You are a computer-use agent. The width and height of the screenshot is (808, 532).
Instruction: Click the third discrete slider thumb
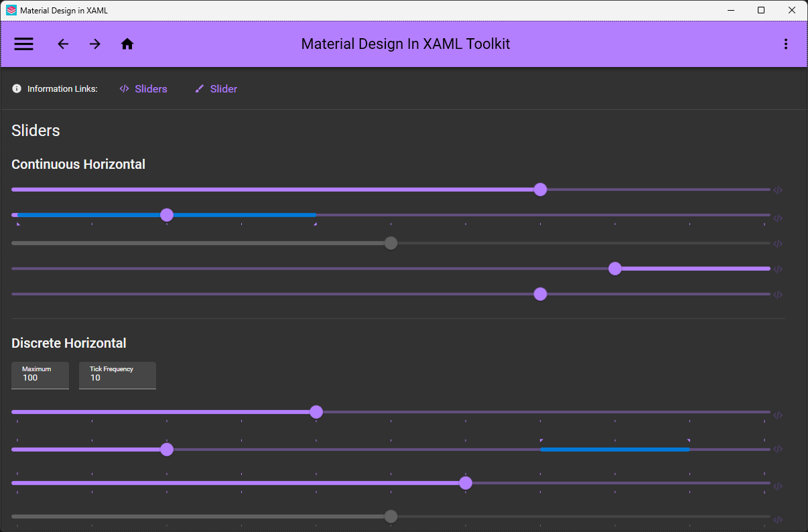tap(466, 483)
